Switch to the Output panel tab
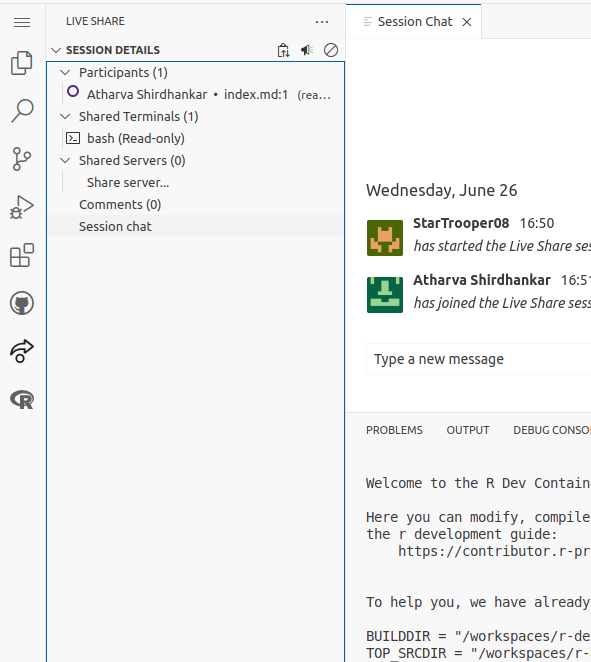This screenshot has height=662, width=591. (468, 430)
